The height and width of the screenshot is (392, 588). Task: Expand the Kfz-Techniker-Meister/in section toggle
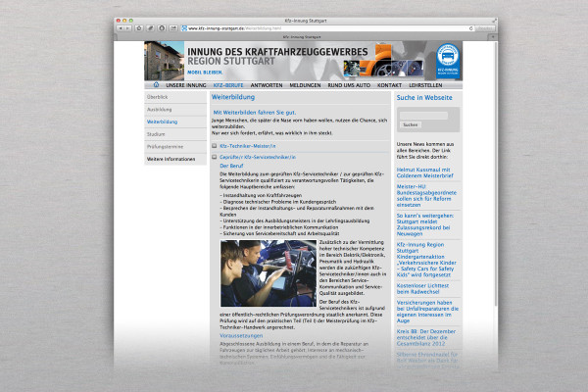coord(214,146)
